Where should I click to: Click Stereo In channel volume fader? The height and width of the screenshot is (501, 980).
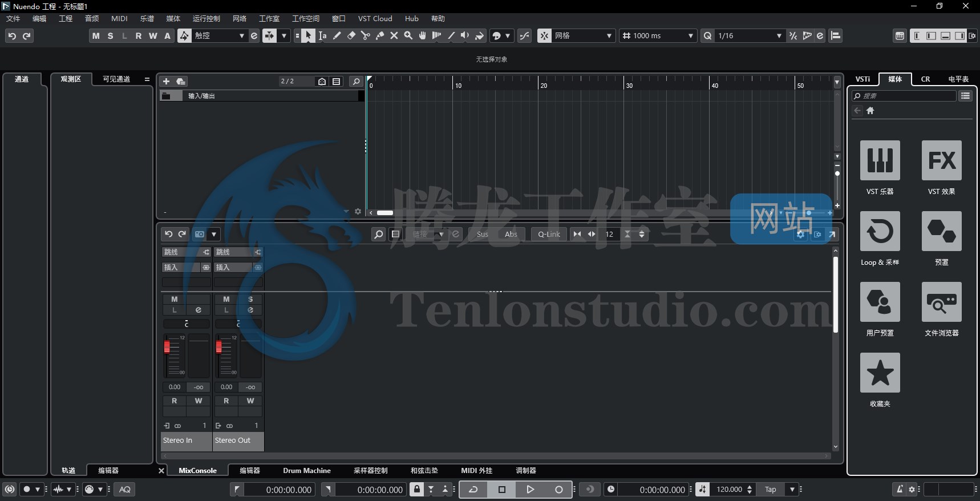tap(167, 347)
